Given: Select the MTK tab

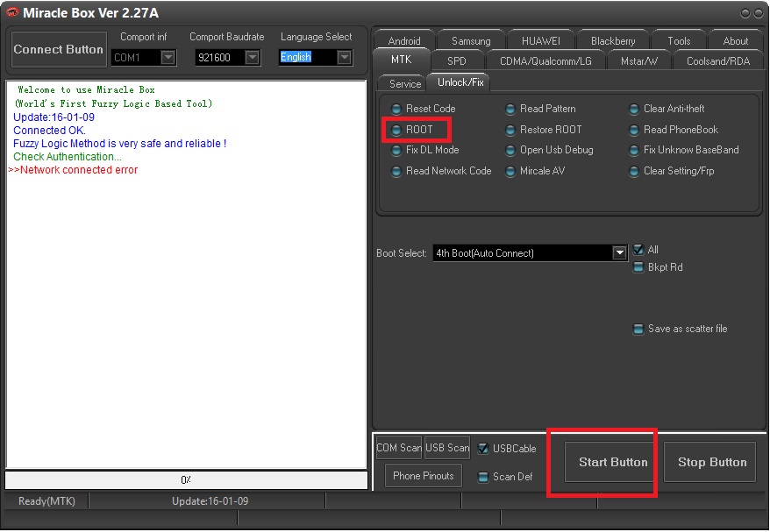Looking at the screenshot, I should pyautogui.click(x=401, y=60).
